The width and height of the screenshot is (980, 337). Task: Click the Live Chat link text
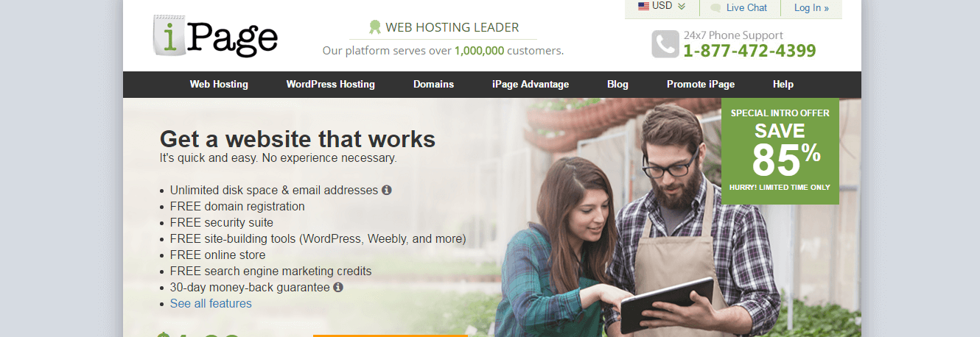746,8
